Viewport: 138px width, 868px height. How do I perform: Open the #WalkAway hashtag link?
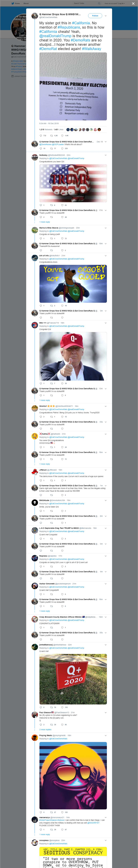tap(91, 49)
